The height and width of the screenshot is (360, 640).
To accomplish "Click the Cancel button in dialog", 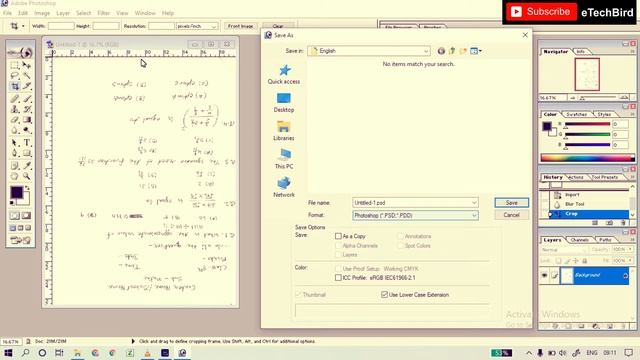I will 511,215.
